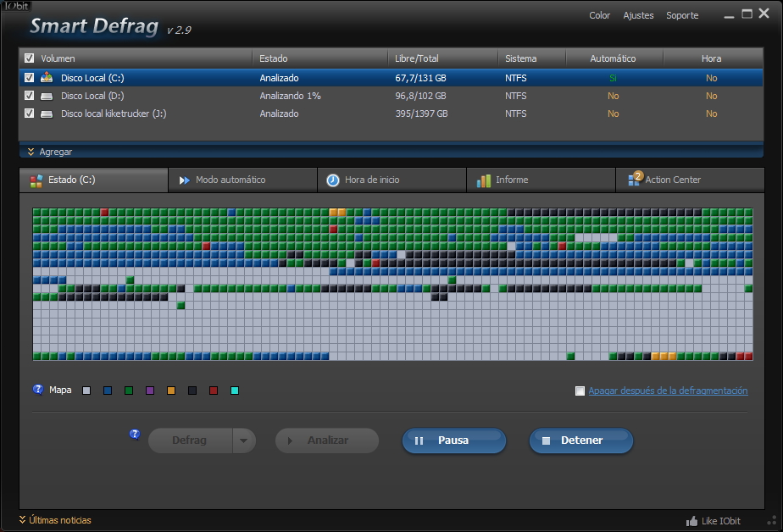Click the Disco Local (C:) drive icon
The image size is (783, 532).
pos(47,77)
